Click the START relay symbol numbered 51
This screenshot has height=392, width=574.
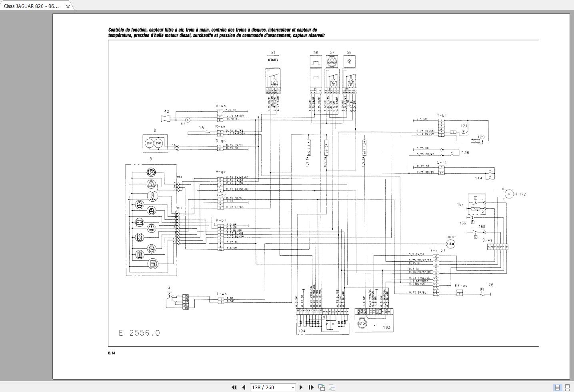click(x=273, y=60)
